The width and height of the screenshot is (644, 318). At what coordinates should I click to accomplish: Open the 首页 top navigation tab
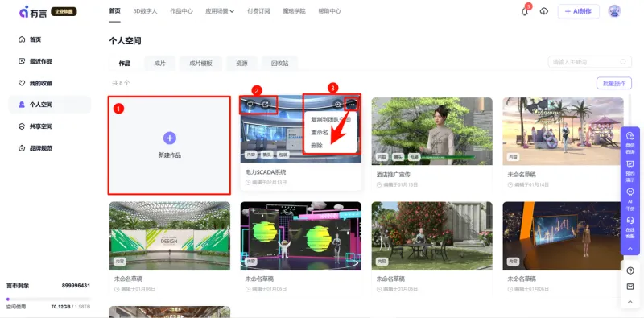coord(114,11)
